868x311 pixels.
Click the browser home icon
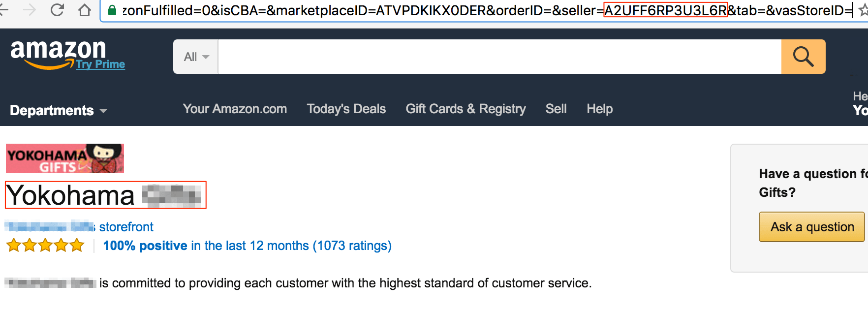click(85, 10)
